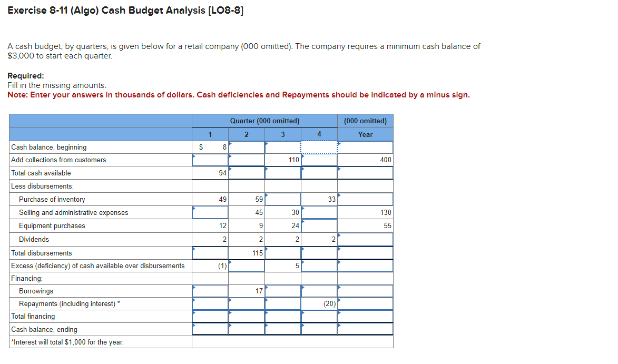Viewport: 618px width, 364px height.
Task: Select the Year column cash balance beginning cell
Action: click(x=365, y=147)
